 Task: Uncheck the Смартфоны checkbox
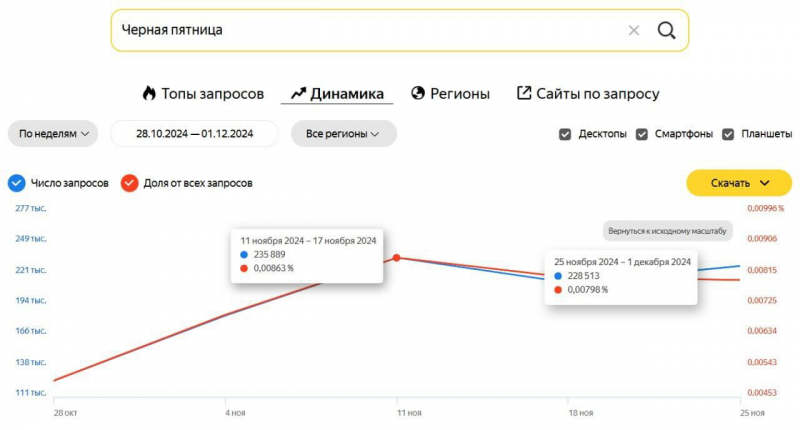tap(642, 134)
